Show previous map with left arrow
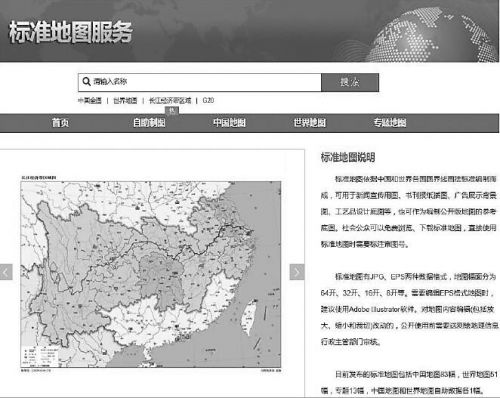500x398 pixels. pos(6,272)
